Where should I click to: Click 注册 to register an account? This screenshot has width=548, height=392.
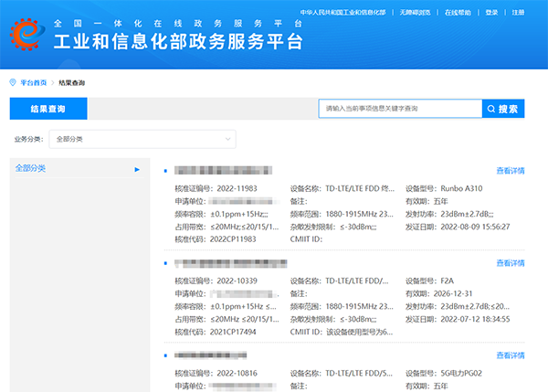point(519,13)
